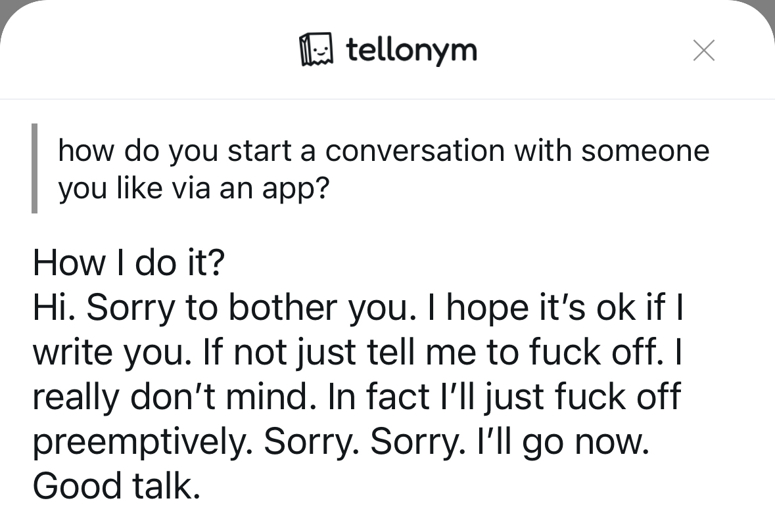775x532 pixels.
Task: Click the word "someone" in the quoted question
Action: (645, 151)
